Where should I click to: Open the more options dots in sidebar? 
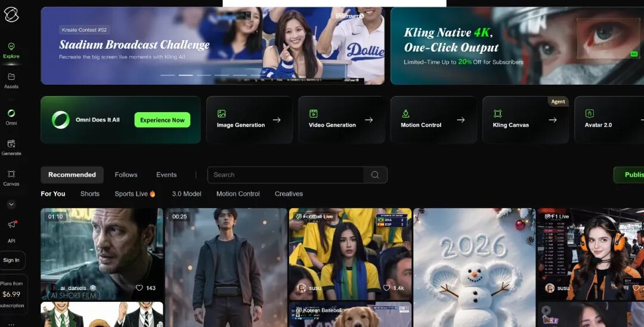click(x=11, y=324)
